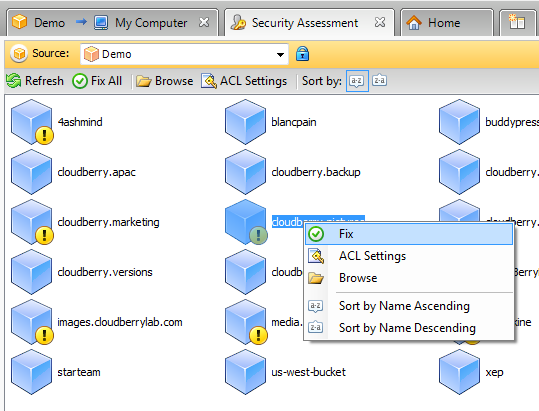Select the cloudberry.marketing bucket with warning
This screenshot has width=539, height=411.
point(32,222)
